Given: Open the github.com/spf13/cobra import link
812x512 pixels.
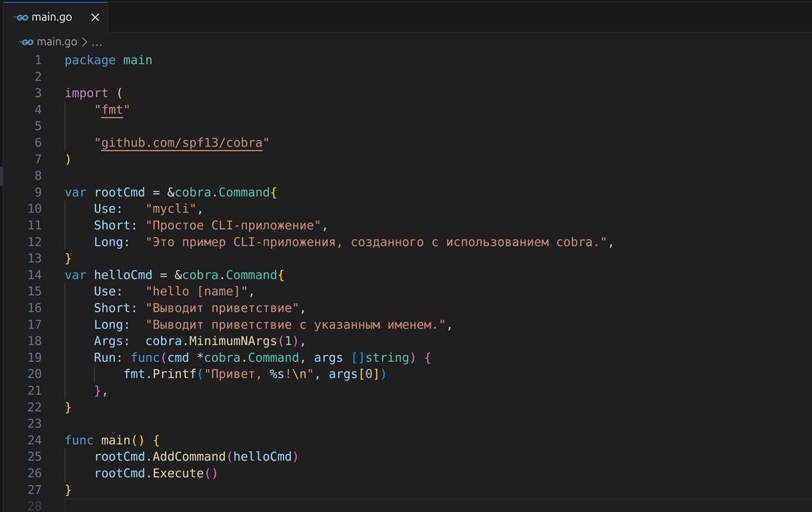Looking at the screenshot, I should [x=181, y=143].
